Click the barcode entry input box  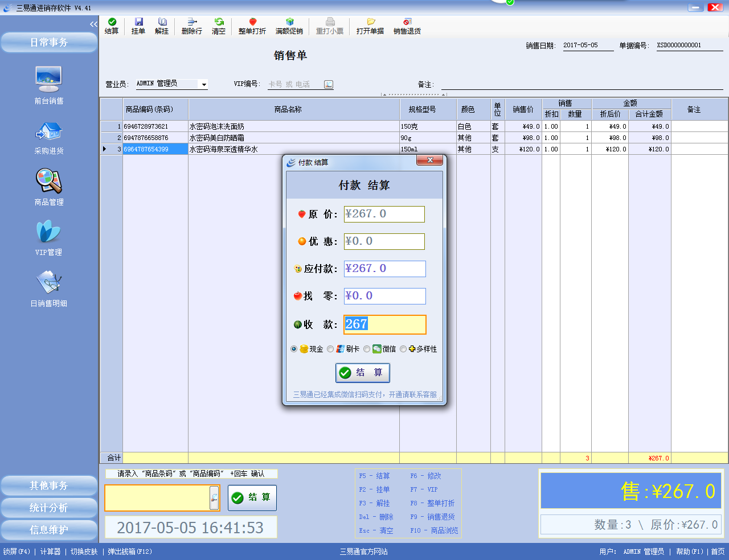157,498
